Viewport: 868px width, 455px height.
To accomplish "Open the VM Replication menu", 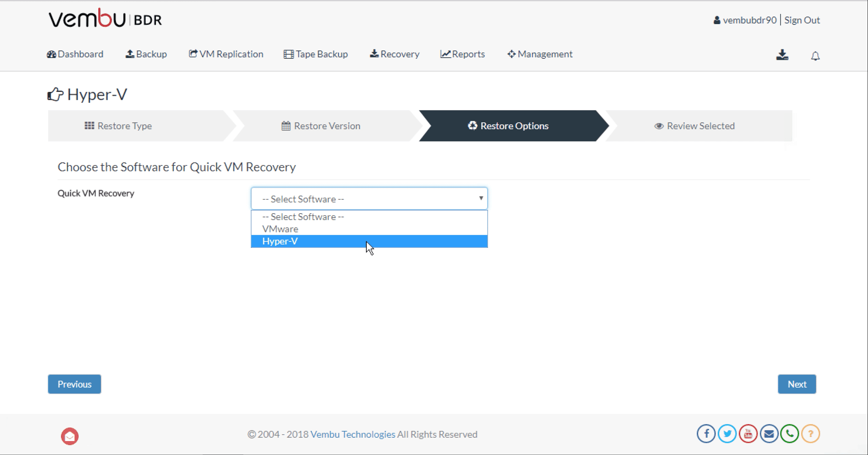I will [x=226, y=54].
